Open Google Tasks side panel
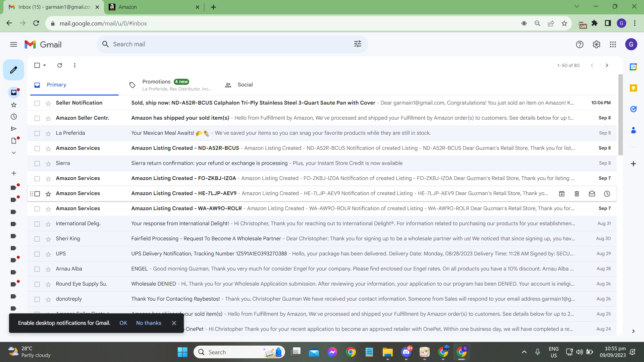The height and width of the screenshot is (362, 644). click(x=633, y=109)
